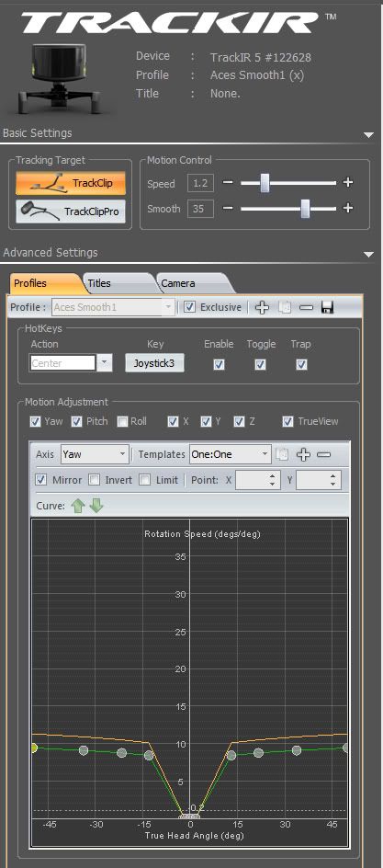Click the Smooth value field 35
This screenshot has height=868, width=383.
pos(200,210)
